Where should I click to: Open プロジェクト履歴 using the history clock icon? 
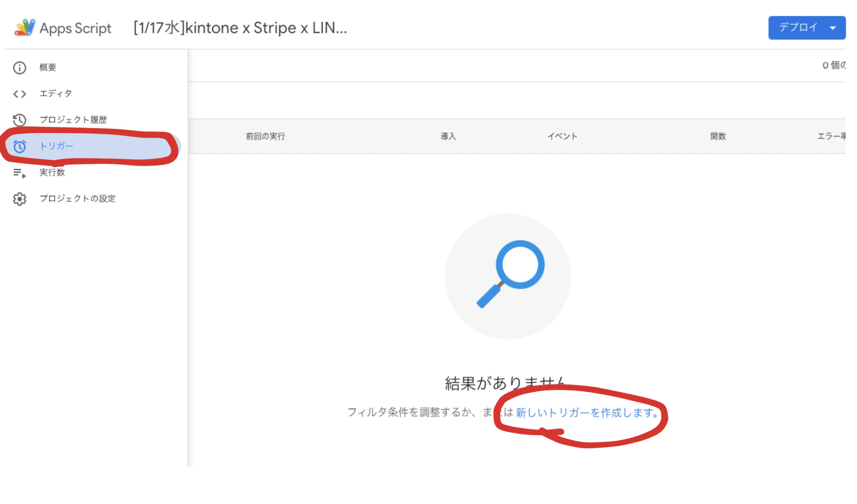coord(19,119)
